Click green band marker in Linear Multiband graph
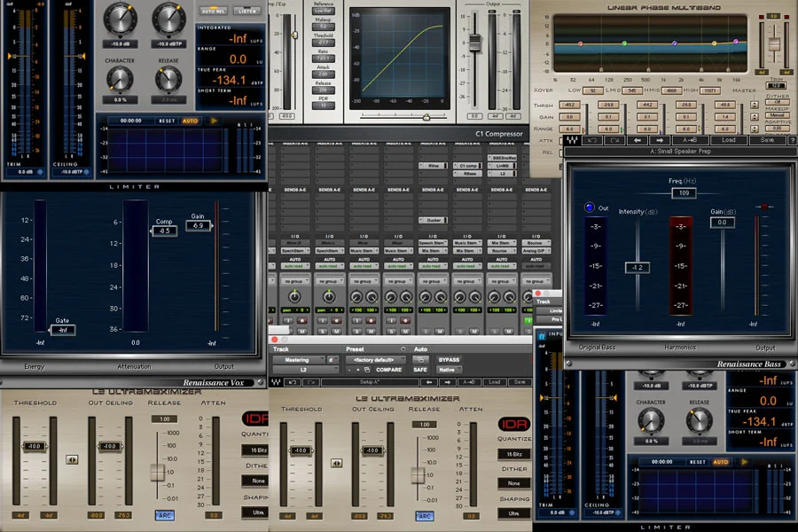798x532 pixels. tap(624, 43)
